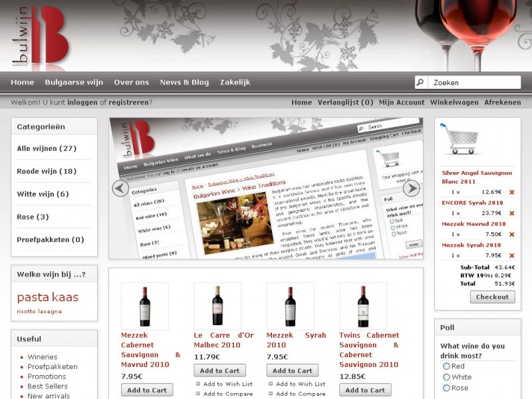Open the Bulgaarse wijn menu
532x399 pixels.
coord(74,82)
